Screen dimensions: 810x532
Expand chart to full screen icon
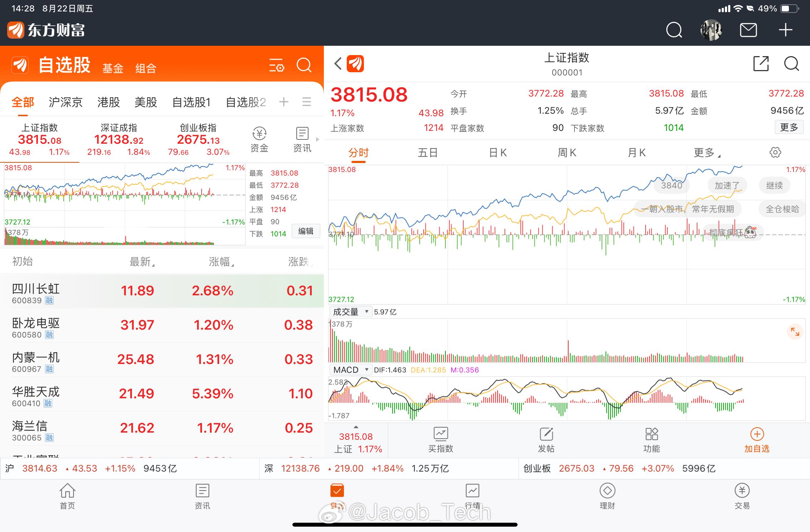click(x=795, y=332)
